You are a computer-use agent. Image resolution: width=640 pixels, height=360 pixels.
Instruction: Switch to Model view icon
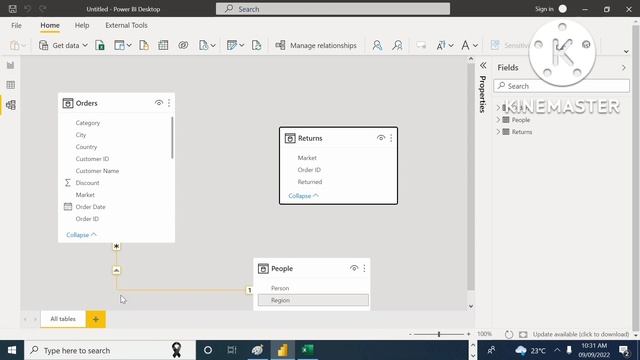pos(11,105)
